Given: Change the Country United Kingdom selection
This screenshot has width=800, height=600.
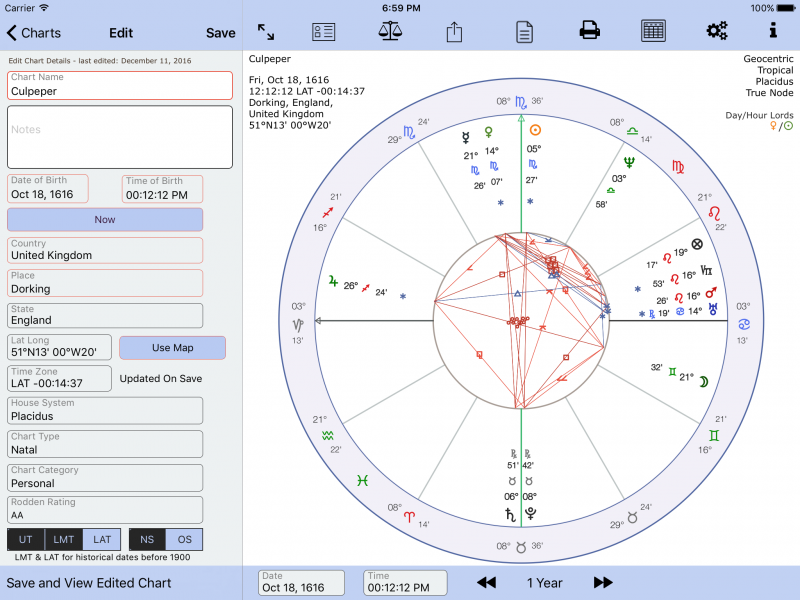Looking at the screenshot, I should [x=104, y=250].
